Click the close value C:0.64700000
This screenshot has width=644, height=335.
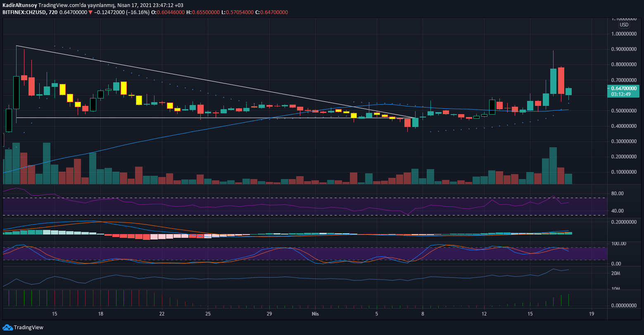pyautogui.click(x=271, y=12)
